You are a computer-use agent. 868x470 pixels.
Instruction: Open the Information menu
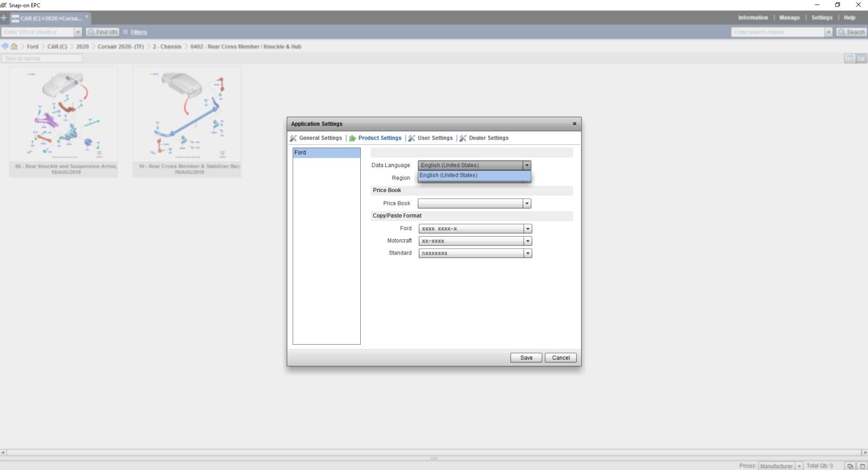pyautogui.click(x=752, y=17)
